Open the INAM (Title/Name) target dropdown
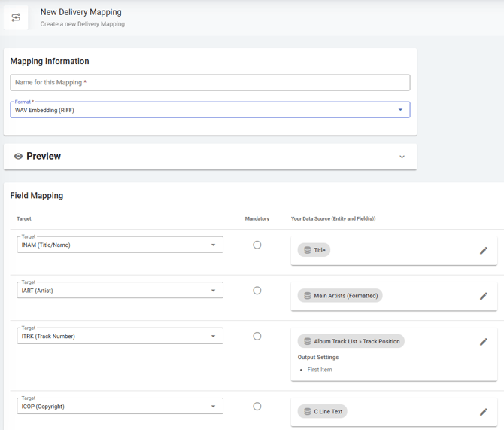The image size is (504, 430). (x=213, y=245)
